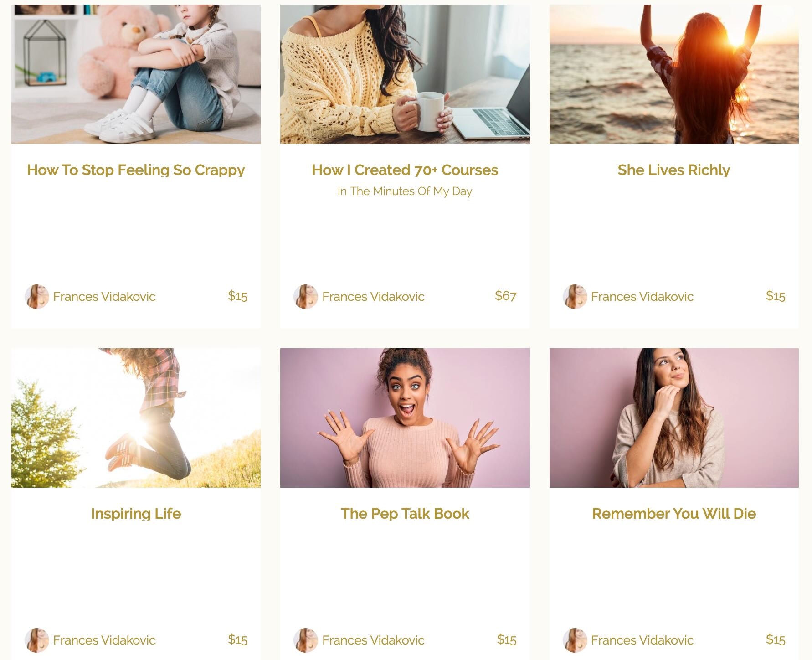This screenshot has width=812, height=660.
Task: Select the She Lives Richly course title
Action: point(674,170)
